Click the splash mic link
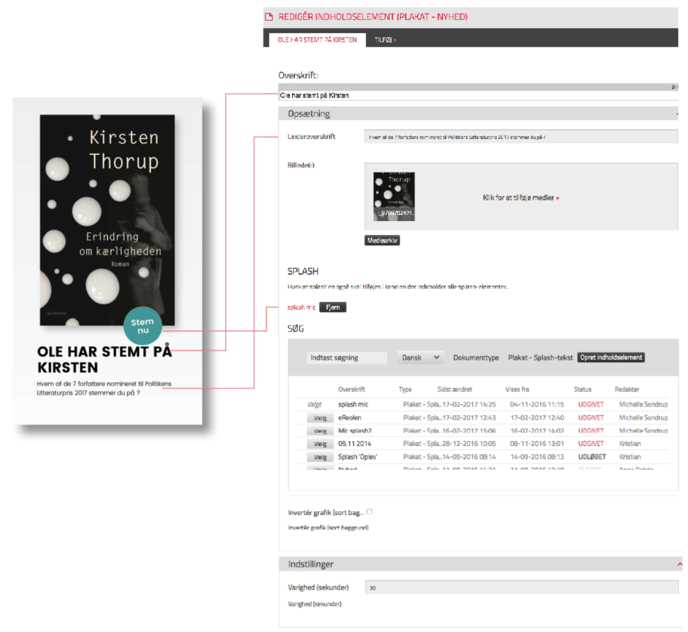The width and height of the screenshot is (688, 632). (301, 307)
